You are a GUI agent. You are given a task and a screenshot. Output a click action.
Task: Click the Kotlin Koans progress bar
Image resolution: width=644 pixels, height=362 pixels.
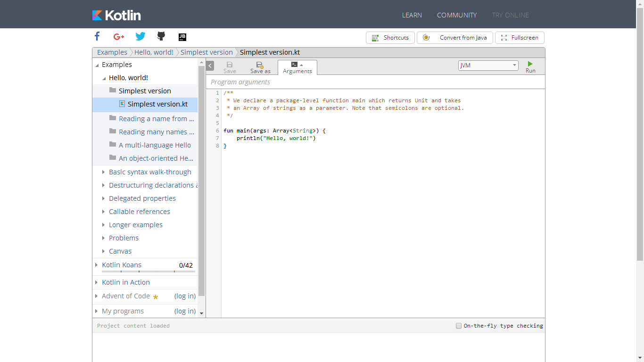pos(149,271)
